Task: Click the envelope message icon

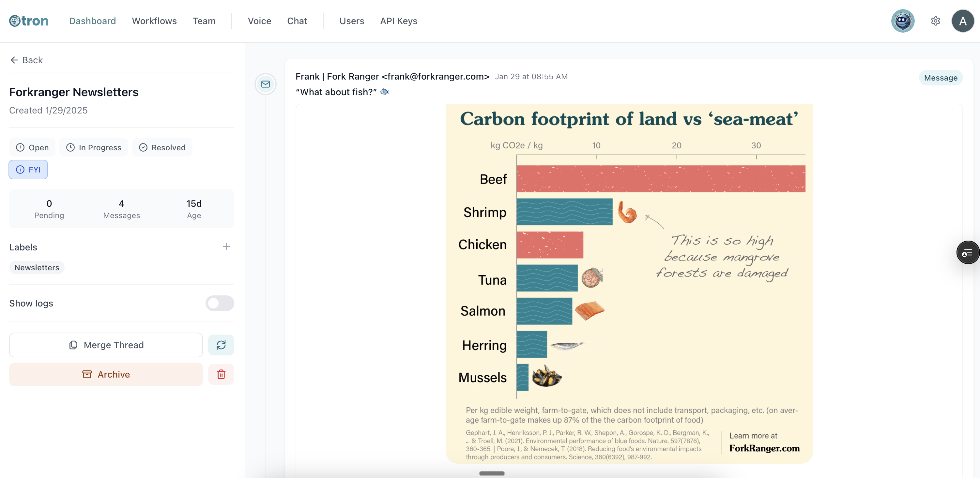Action: coord(266,84)
